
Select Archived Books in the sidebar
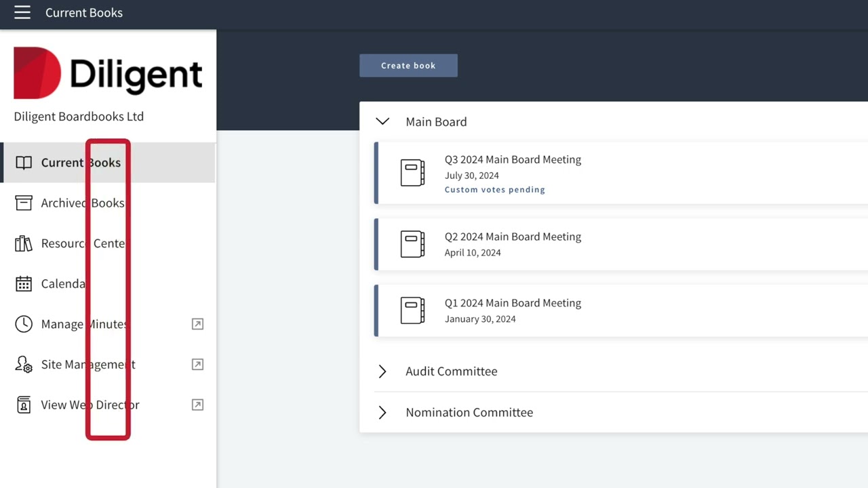pos(82,203)
